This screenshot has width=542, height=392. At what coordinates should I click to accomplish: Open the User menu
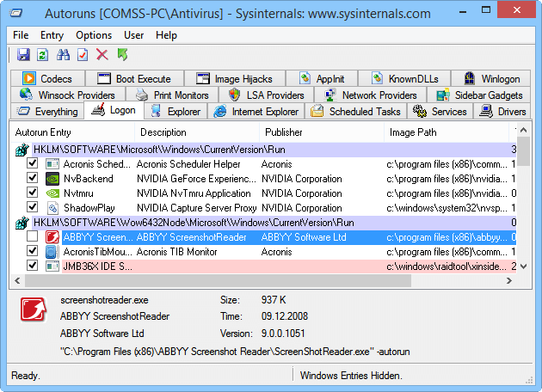pos(133,35)
